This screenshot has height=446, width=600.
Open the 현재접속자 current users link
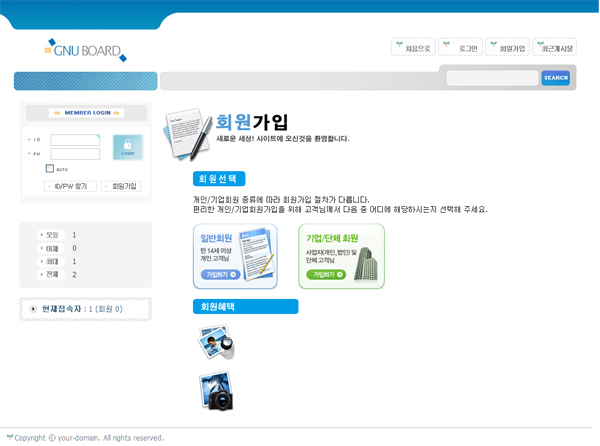(x=82, y=309)
